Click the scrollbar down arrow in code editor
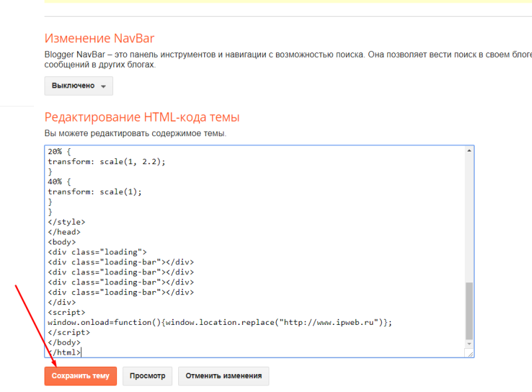This screenshot has height=392, width=532. (x=469, y=343)
